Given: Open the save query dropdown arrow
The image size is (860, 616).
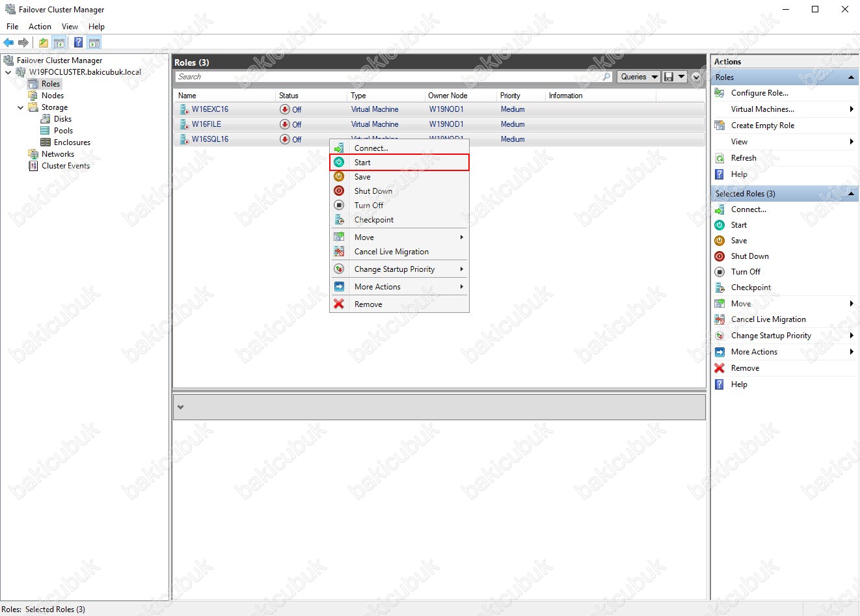Looking at the screenshot, I should click(x=682, y=77).
